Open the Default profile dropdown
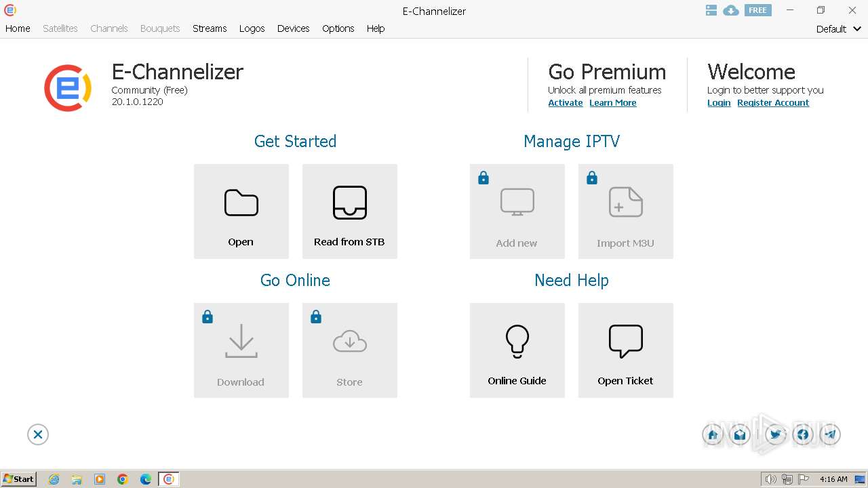This screenshot has width=868, height=488. [839, 29]
